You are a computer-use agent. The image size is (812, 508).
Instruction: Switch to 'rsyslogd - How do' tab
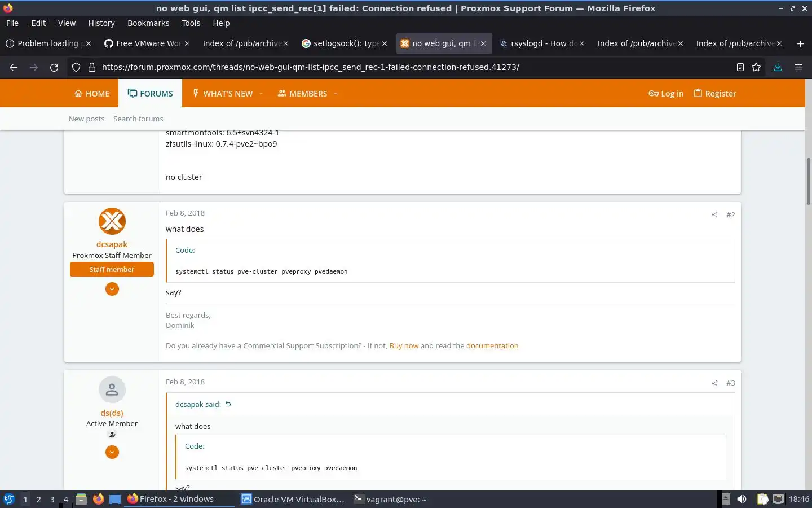point(542,43)
